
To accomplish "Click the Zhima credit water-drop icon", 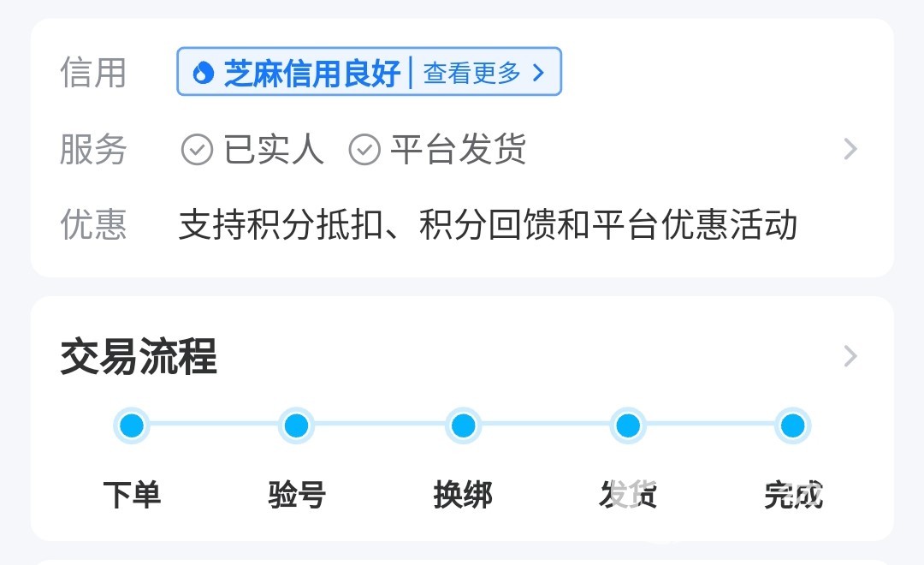I will (203, 73).
